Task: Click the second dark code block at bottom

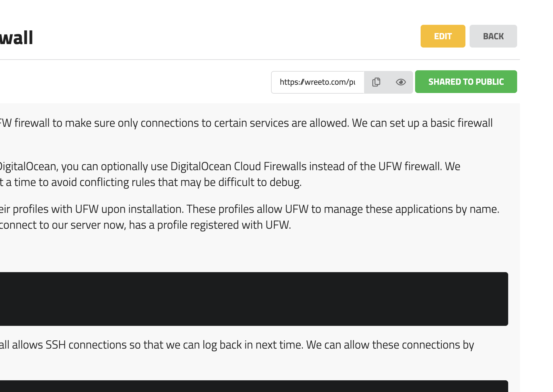Action: (254, 386)
